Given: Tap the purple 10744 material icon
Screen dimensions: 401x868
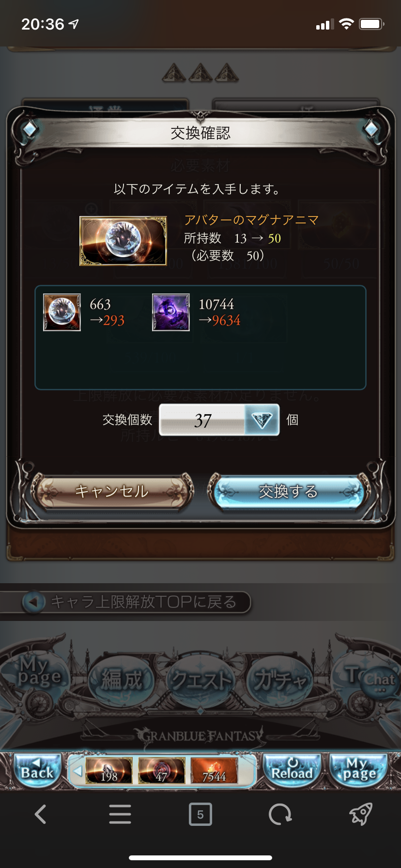Looking at the screenshot, I should (x=171, y=312).
